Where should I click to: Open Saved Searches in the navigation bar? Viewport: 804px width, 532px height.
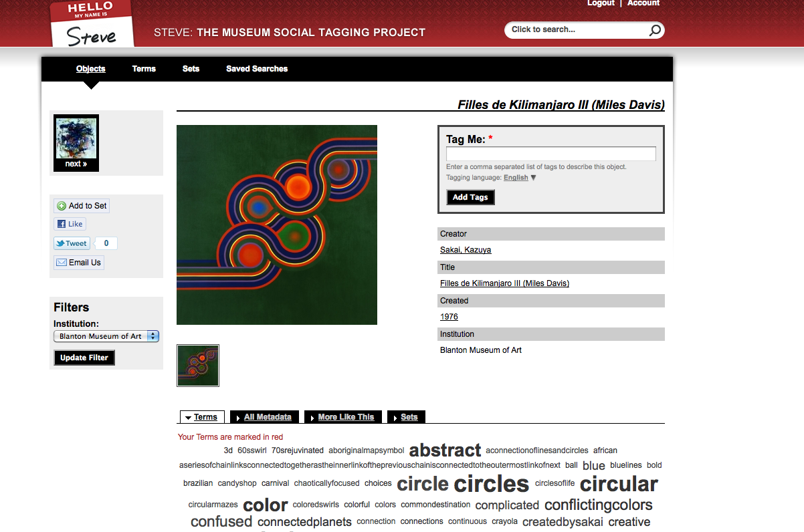pyautogui.click(x=257, y=69)
